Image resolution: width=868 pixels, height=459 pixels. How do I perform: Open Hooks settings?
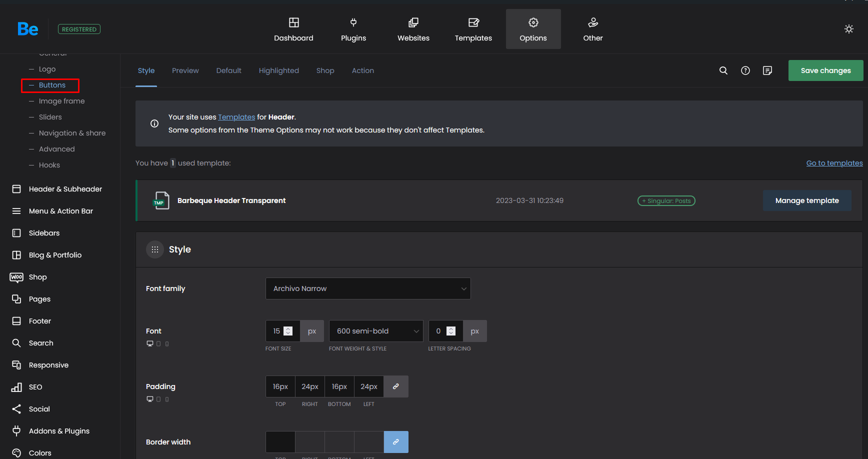click(x=49, y=165)
